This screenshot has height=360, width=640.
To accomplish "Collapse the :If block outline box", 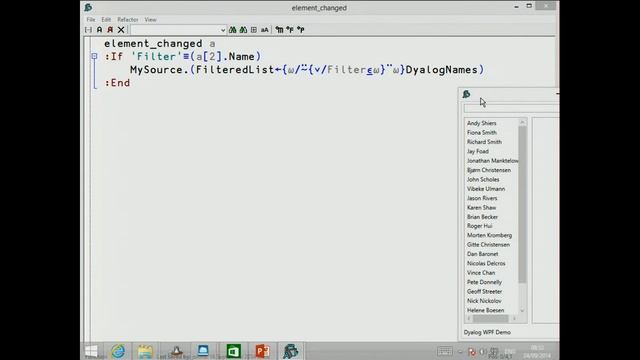I will point(94,56).
